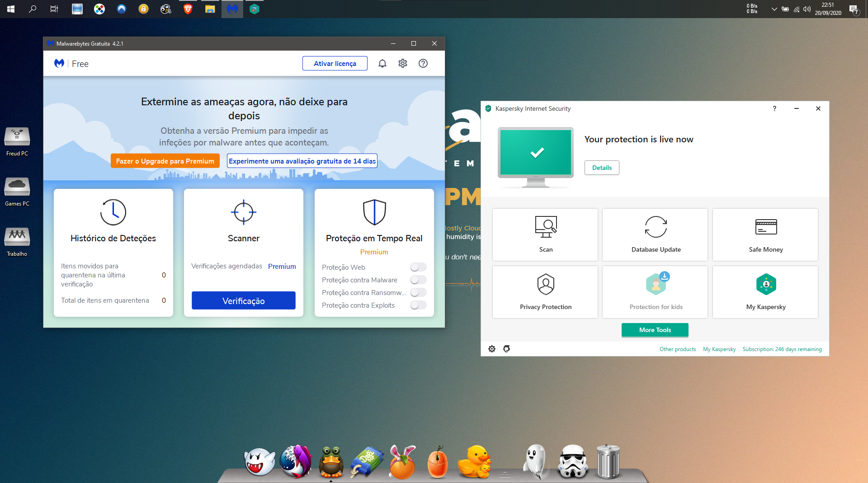This screenshot has height=483, width=868.
Task: Click the green protection status monitor
Action: coord(536,157)
